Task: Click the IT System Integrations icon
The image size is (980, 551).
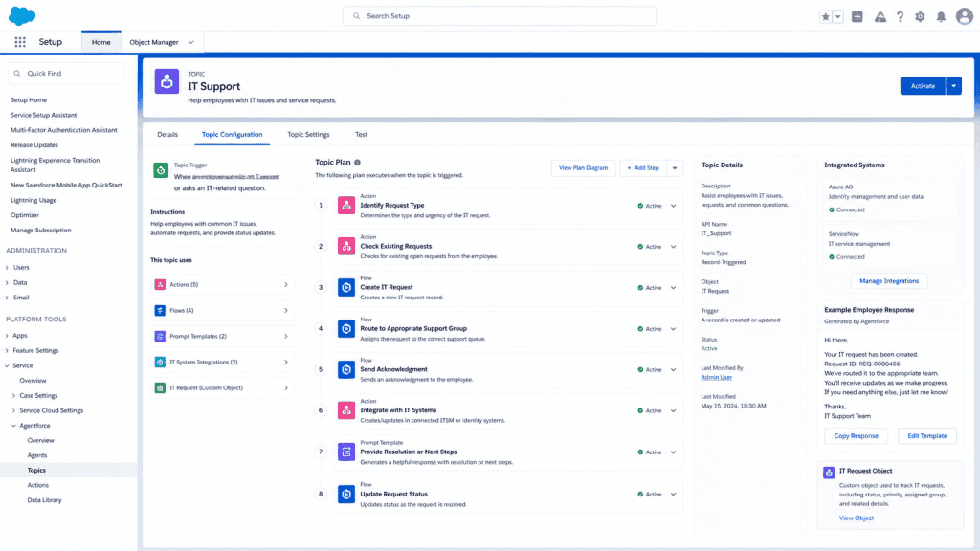Action: pyautogui.click(x=160, y=362)
